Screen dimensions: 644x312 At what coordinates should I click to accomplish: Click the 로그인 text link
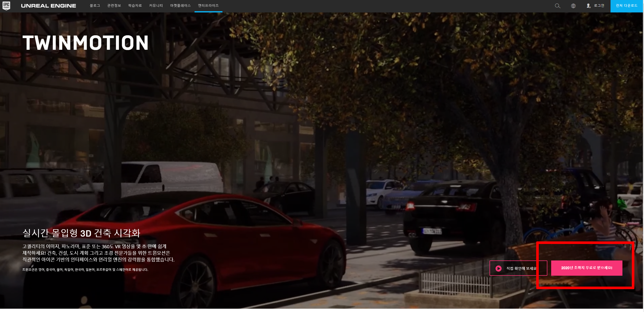pyautogui.click(x=599, y=6)
